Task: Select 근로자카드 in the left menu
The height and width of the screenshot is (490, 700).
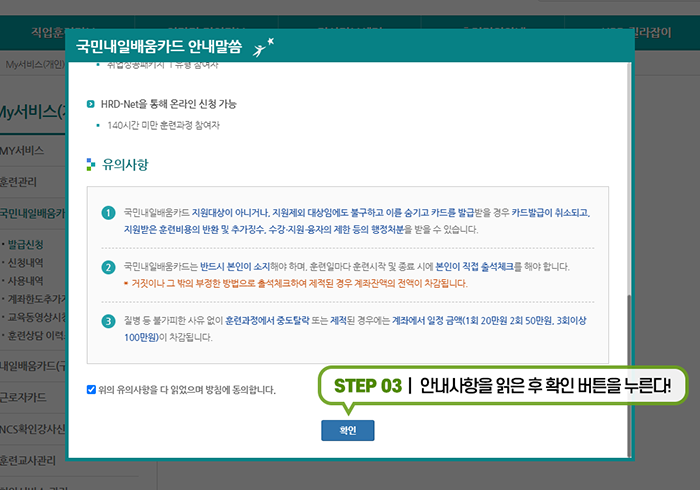Action: [x=23, y=397]
